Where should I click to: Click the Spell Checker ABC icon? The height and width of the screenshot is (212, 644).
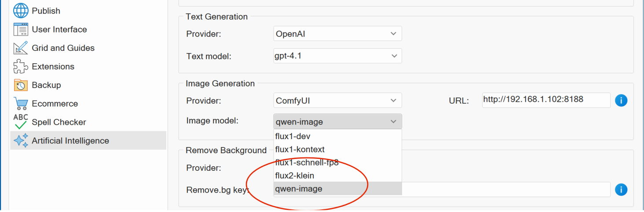click(x=21, y=122)
